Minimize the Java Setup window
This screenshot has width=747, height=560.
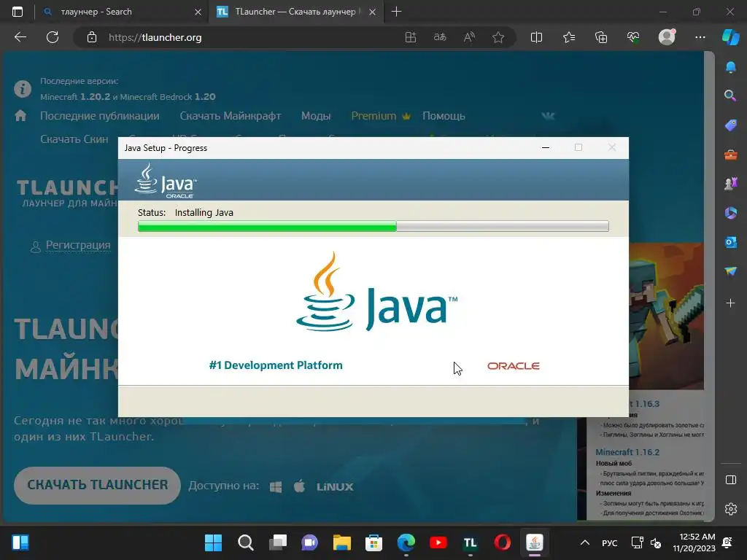546,147
